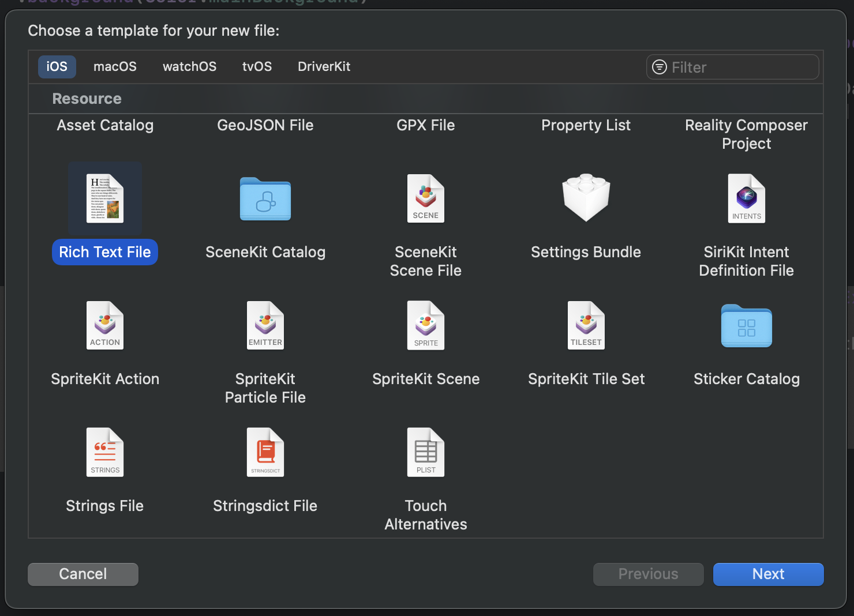The width and height of the screenshot is (854, 616).
Task: Open the DriverKit tab
Action: [x=324, y=66]
